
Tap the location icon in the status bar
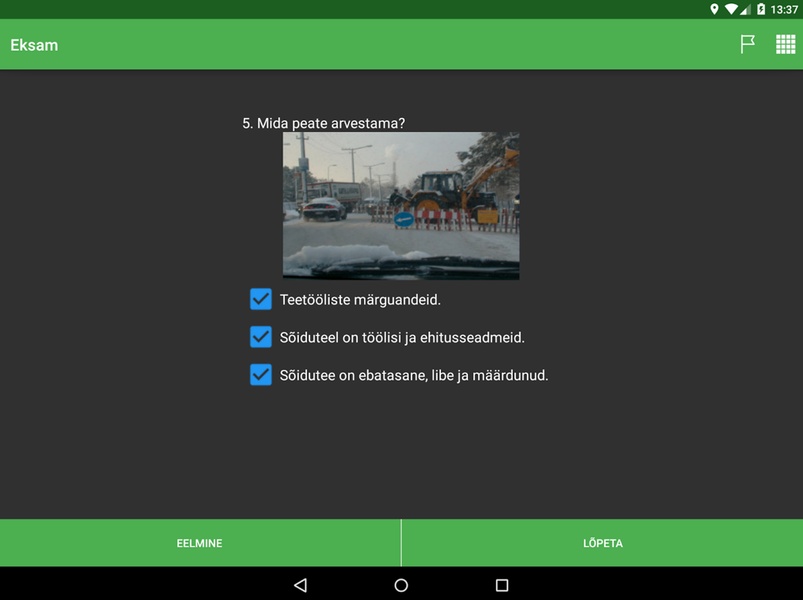click(x=714, y=9)
